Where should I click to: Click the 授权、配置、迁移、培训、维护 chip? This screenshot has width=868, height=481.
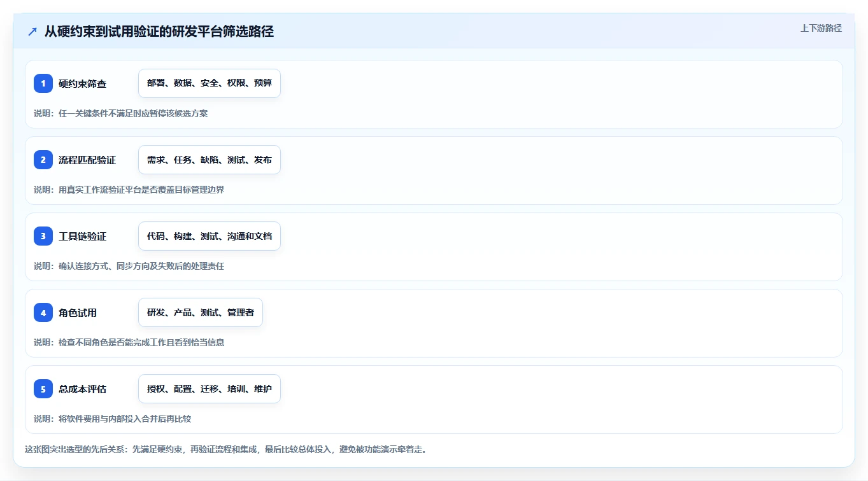[x=210, y=389]
